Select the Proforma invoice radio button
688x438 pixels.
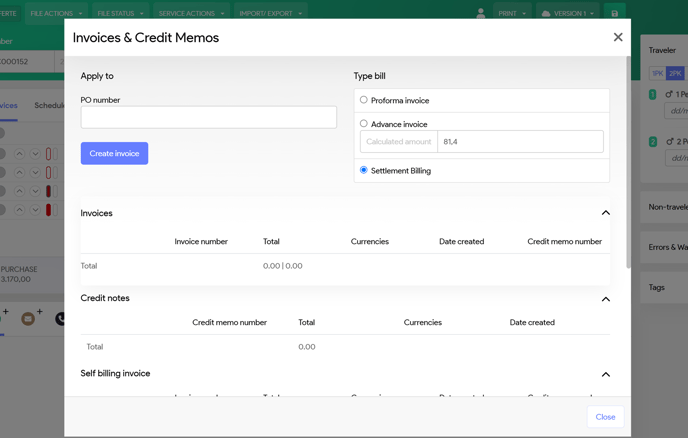364,100
